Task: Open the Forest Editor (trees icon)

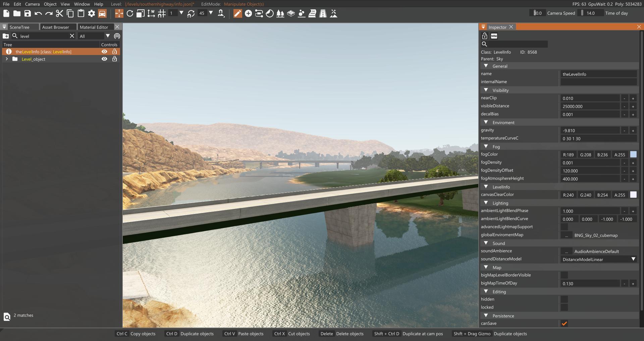Action: pos(280,13)
